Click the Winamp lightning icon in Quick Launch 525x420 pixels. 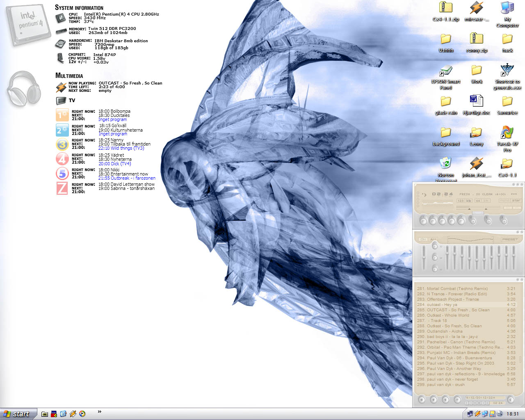tap(73, 414)
